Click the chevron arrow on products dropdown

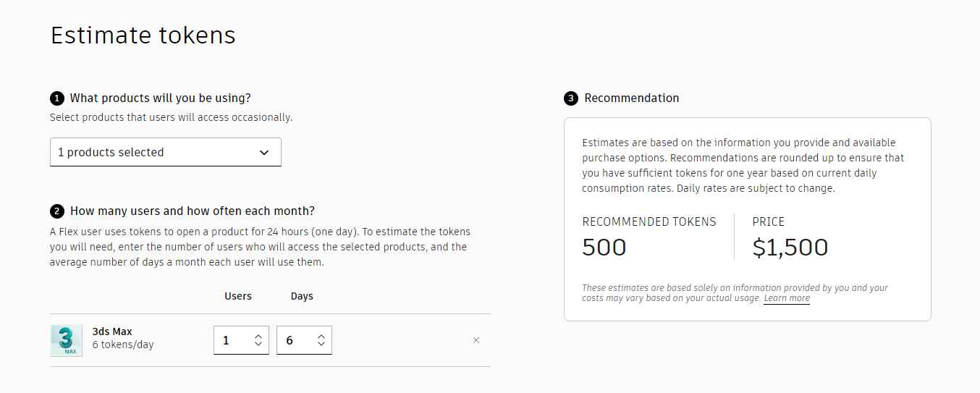point(264,153)
